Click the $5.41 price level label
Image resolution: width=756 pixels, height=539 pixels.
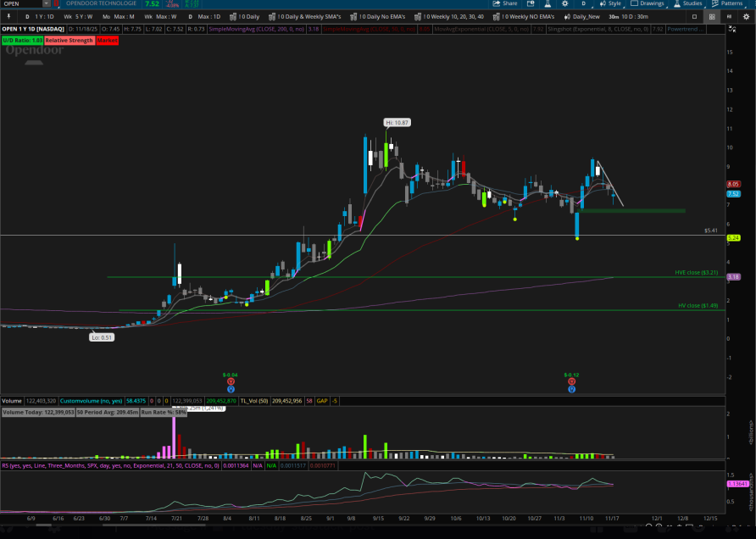[x=711, y=231]
